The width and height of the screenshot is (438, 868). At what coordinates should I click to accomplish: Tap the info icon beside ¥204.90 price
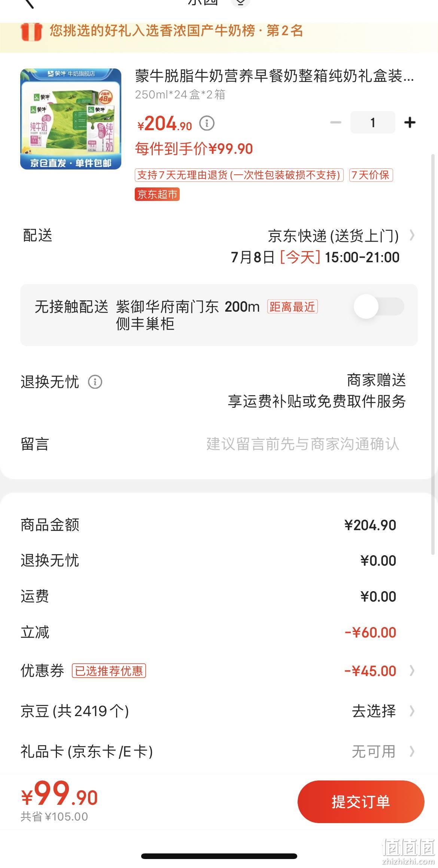click(207, 123)
